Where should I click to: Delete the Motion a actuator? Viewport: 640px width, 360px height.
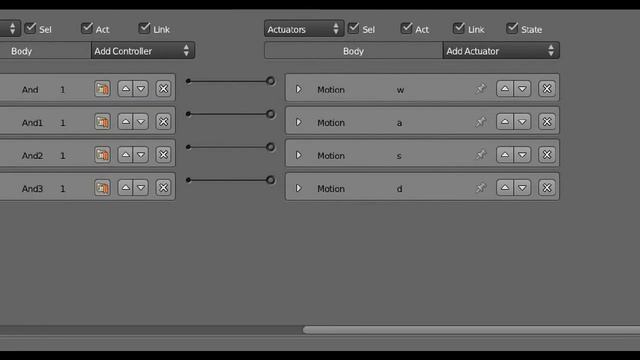[x=547, y=122]
